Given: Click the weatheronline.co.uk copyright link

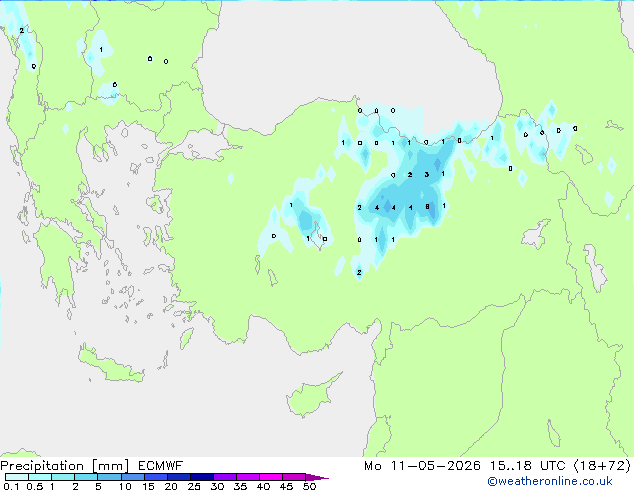Looking at the screenshot, I should pos(550,481).
